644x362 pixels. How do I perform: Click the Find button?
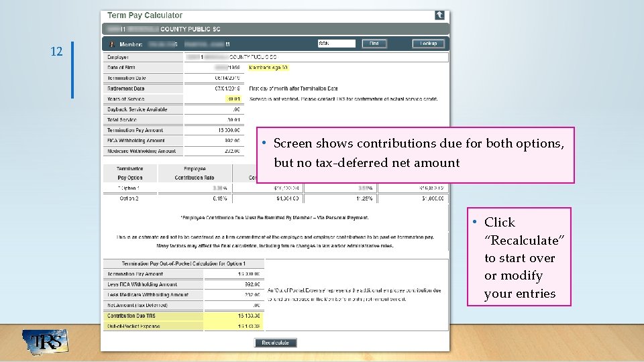pyautogui.click(x=374, y=44)
